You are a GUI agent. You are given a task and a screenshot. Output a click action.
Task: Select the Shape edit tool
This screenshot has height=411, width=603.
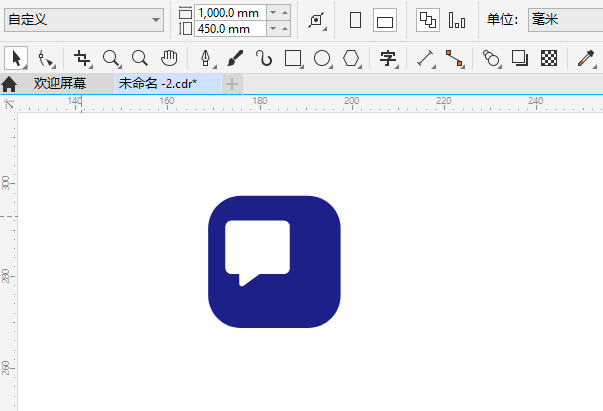[x=45, y=58]
